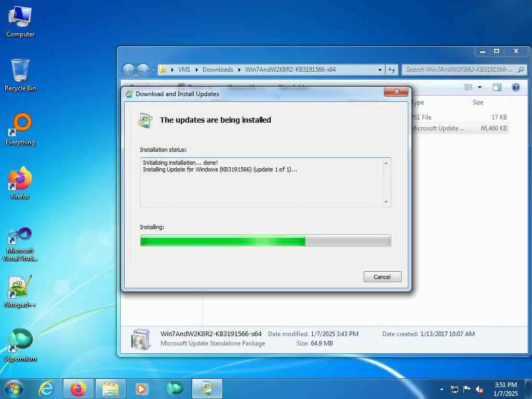
Task: Toggle the preview pane button
Action: pos(497,87)
